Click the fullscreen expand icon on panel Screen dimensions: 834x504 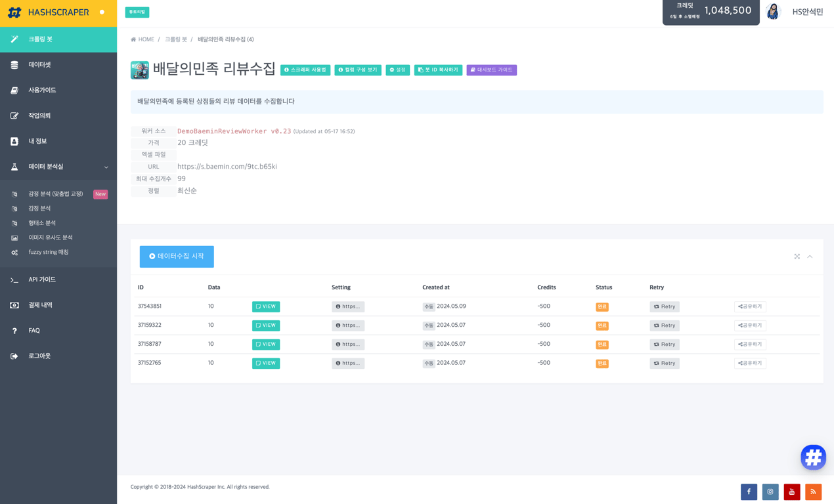point(797,257)
